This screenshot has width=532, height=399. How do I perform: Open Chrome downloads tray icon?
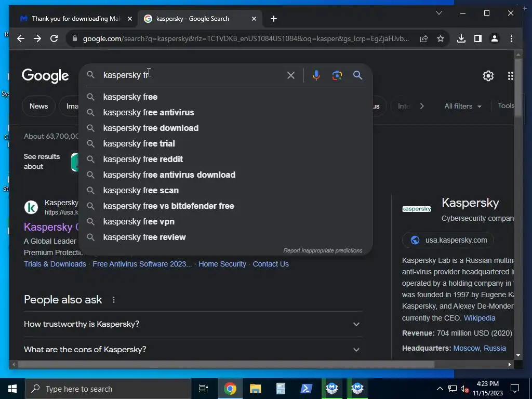click(461, 38)
